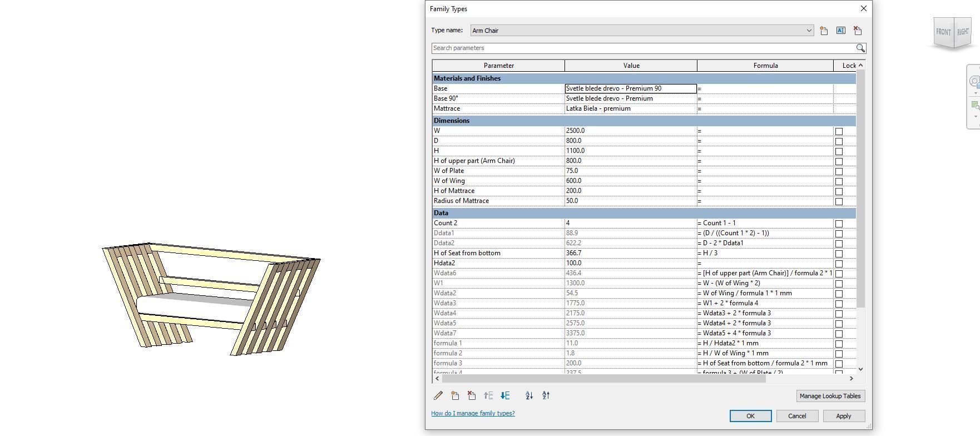Click the New Type icon beside Type name
Viewport: 980px width, 436px height.
click(824, 31)
